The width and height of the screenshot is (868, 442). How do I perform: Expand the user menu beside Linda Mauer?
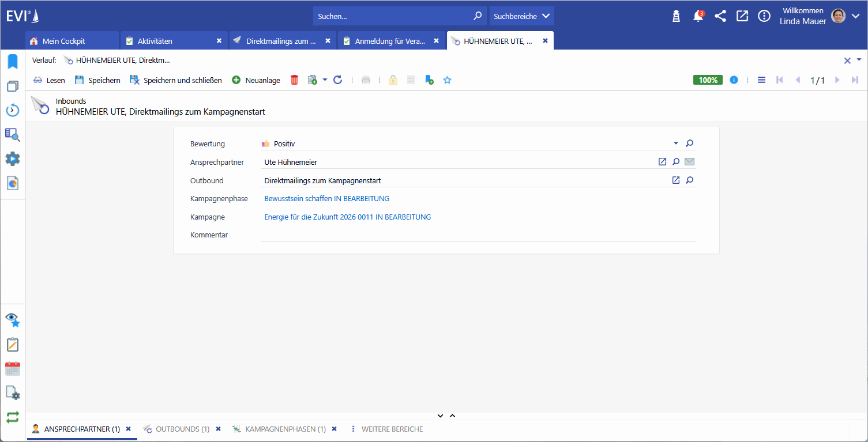(855, 16)
